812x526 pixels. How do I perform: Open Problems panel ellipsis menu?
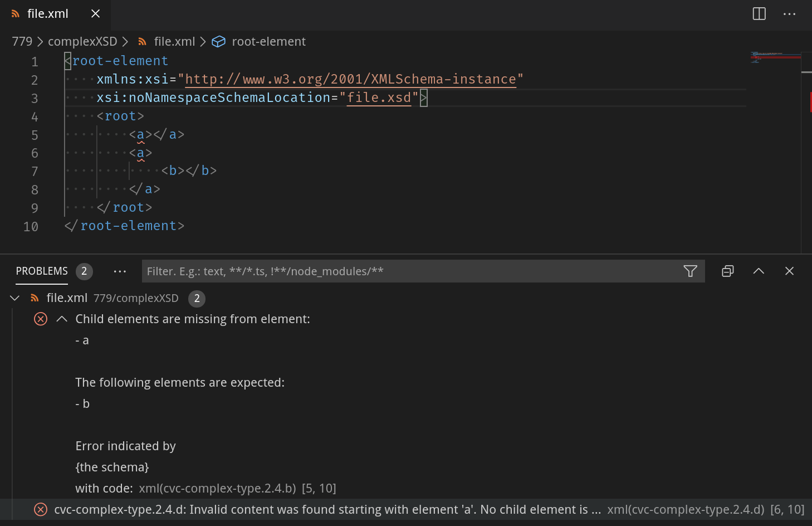pos(120,271)
